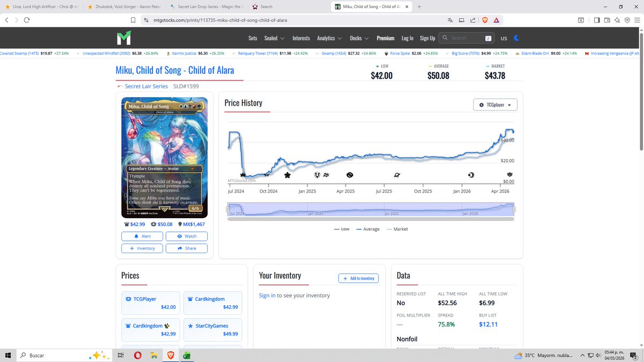
Task: Click the Miku, Child of Song card image
Action: 164,158
